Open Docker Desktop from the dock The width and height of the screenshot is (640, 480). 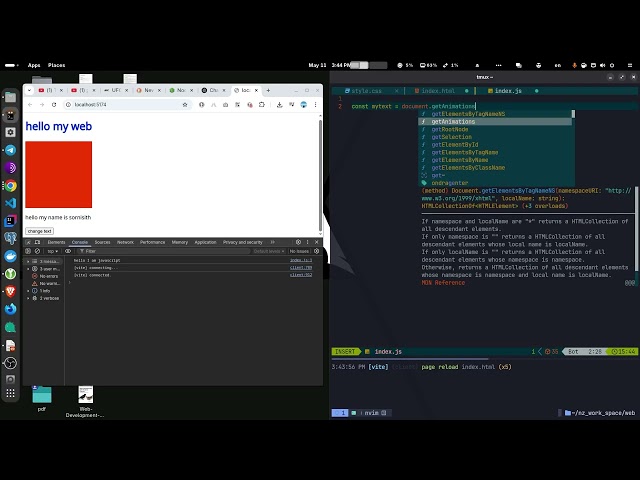(x=11, y=256)
